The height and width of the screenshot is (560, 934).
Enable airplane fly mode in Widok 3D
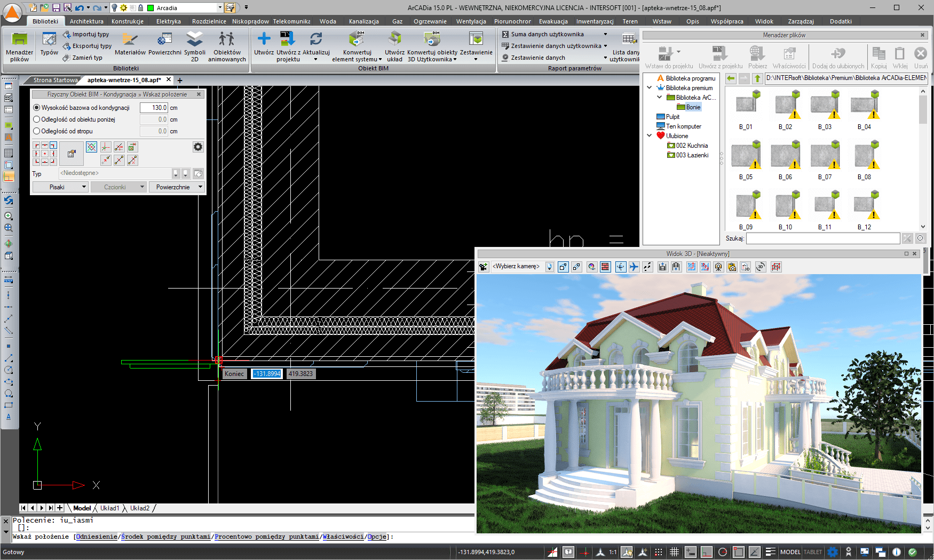[634, 267]
